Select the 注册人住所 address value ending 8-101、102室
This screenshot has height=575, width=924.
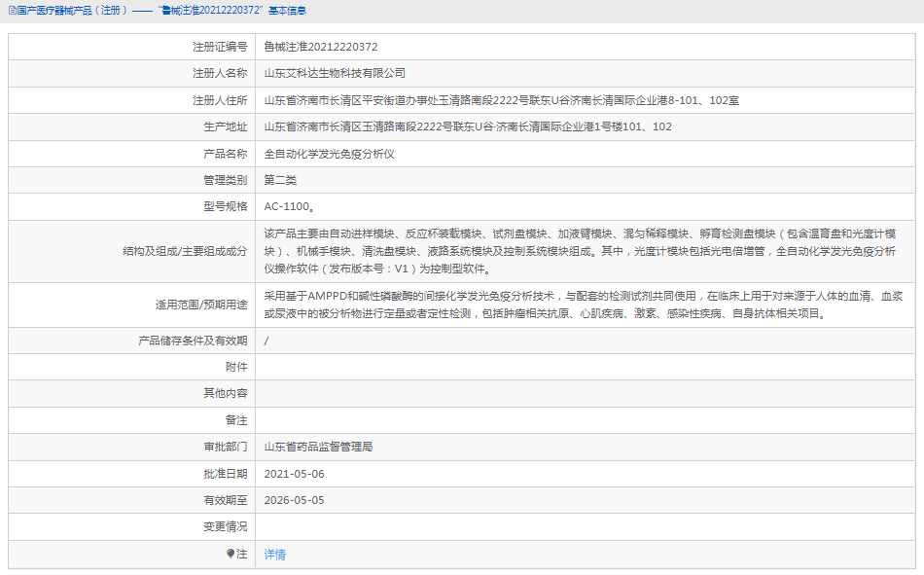pyautogui.click(x=502, y=100)
